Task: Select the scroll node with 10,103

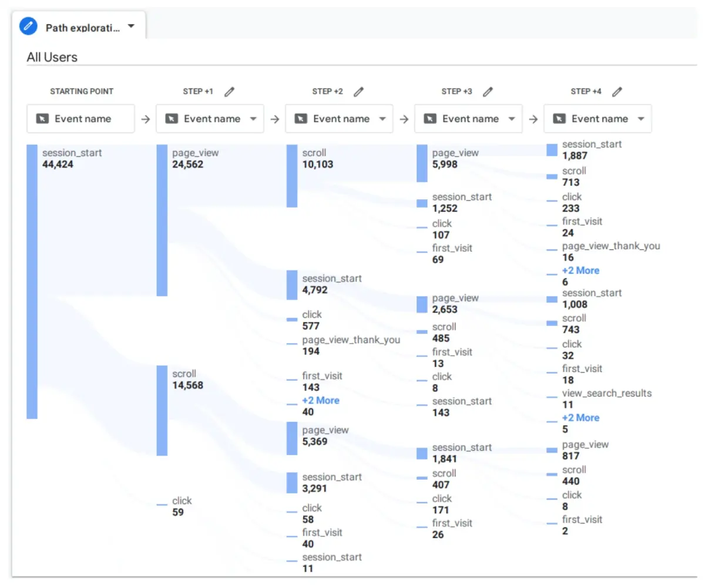Action: pos(292,176)
